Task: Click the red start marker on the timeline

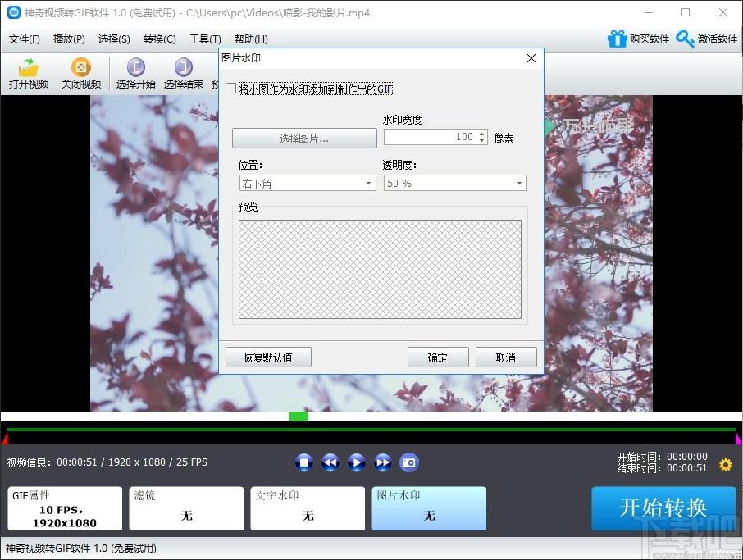Action: [x=5, y=439]
